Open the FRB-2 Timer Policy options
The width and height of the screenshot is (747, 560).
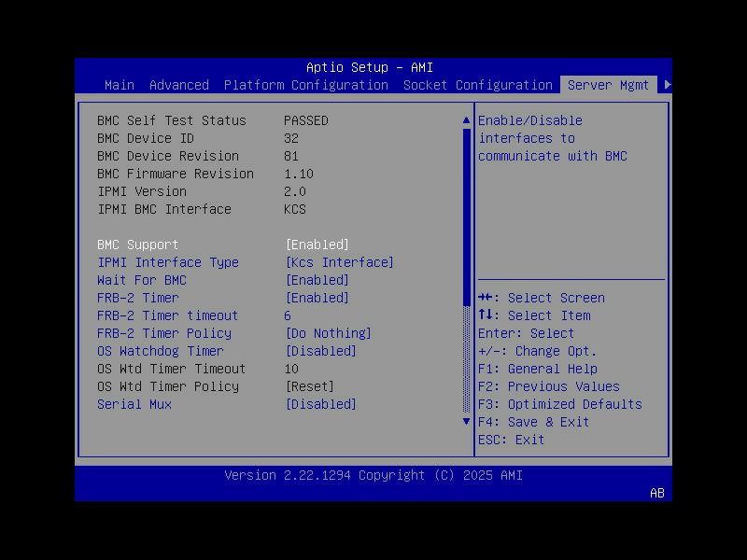[331, 333]
